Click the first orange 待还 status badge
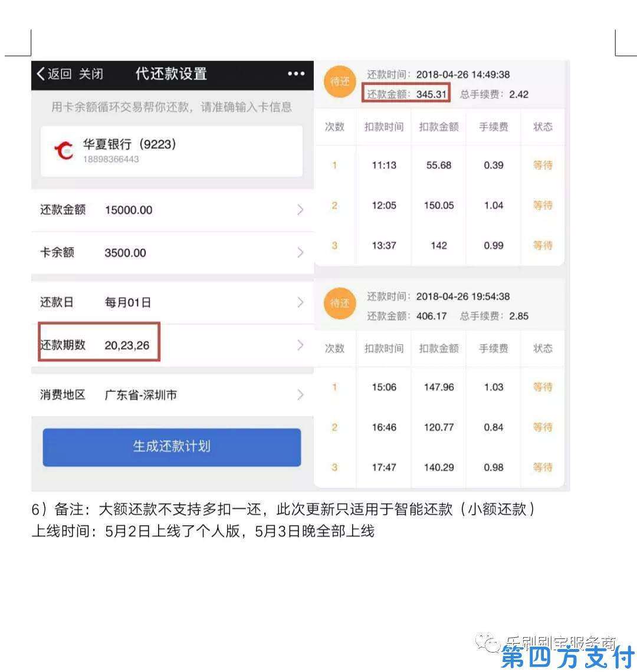 (340, 83)
